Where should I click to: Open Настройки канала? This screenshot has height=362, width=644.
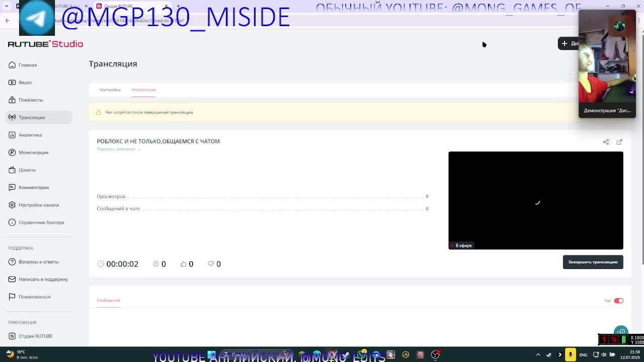(39, 205)
